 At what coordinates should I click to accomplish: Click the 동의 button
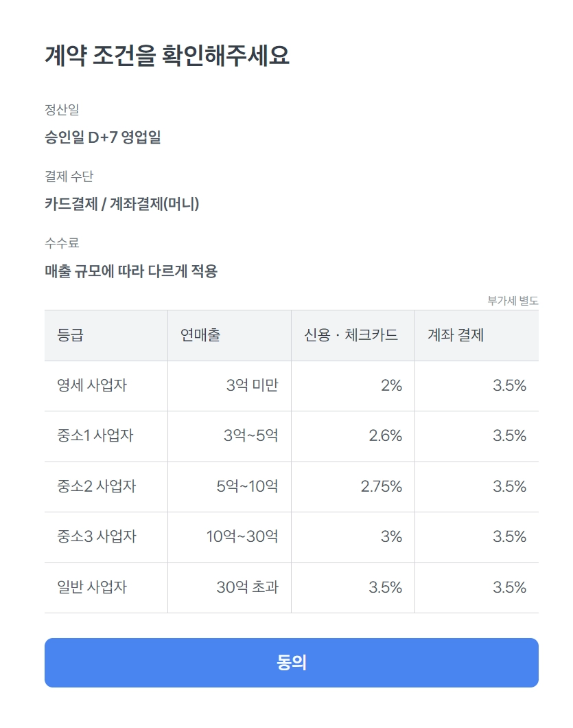[x=291, y=663]
